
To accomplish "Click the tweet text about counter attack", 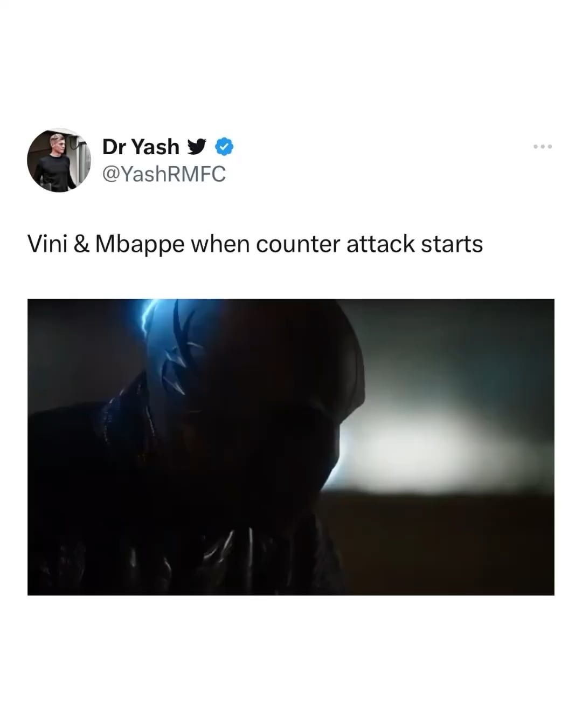I will click(255, 244).
